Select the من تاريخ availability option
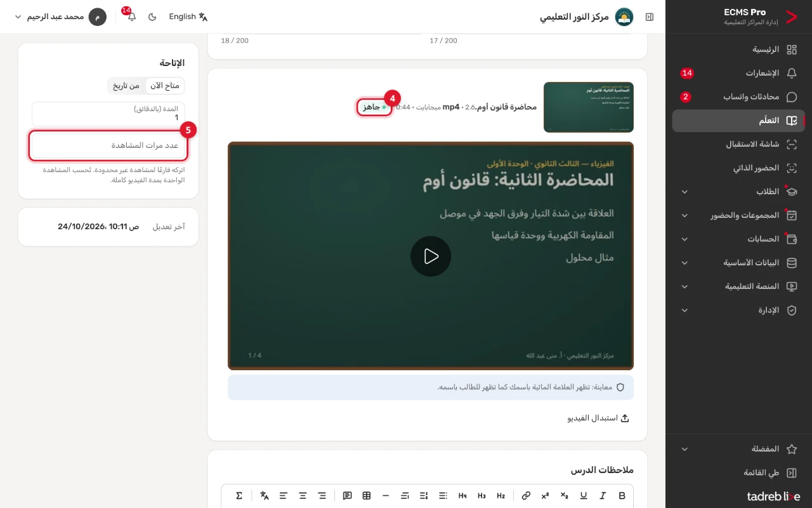Viewport: 812px width, 508px height. pos(126,86)
